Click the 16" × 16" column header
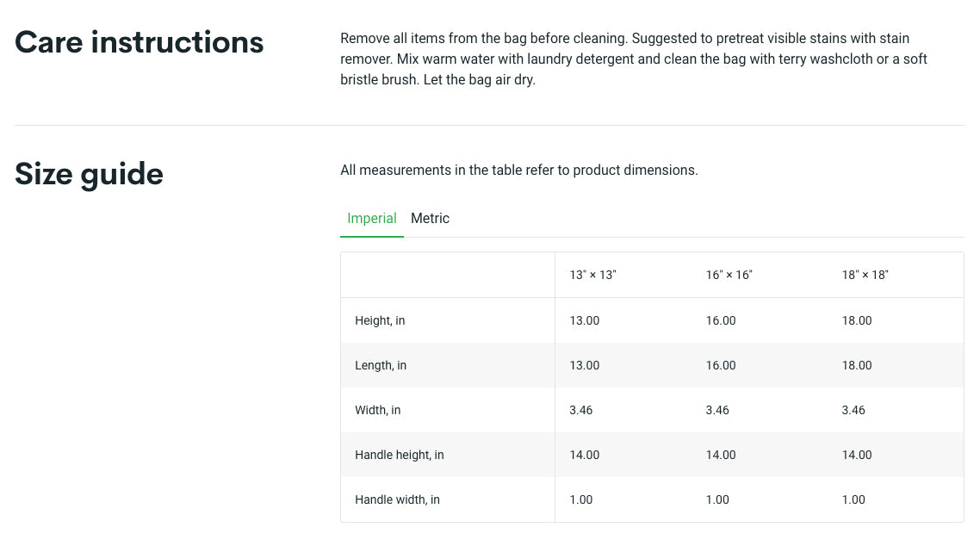Image resolution: width=980 pixels, height=552 pixels. pyautogui.click(x=729, y=276)
